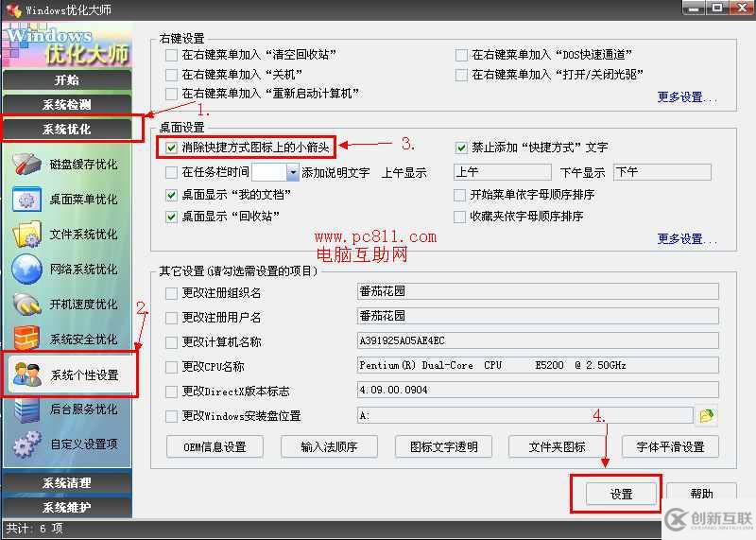Click the 文件夹图标 button
The image size is (756, 540).
tap(557, 447)
